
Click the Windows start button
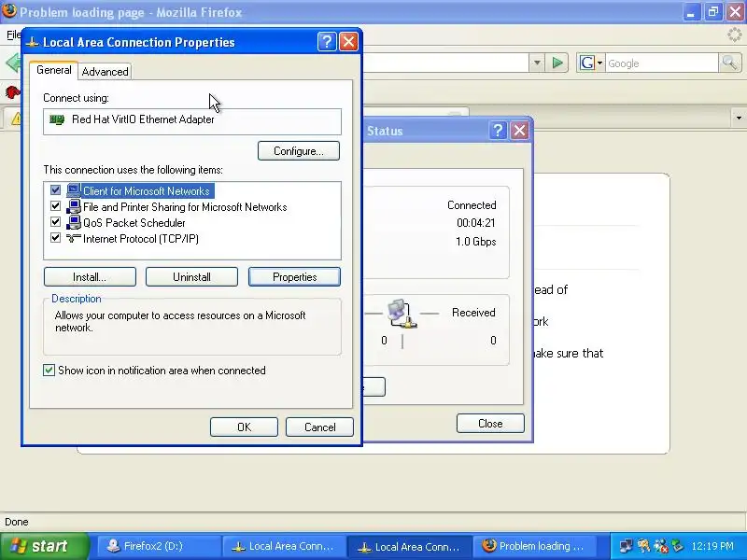44,546
